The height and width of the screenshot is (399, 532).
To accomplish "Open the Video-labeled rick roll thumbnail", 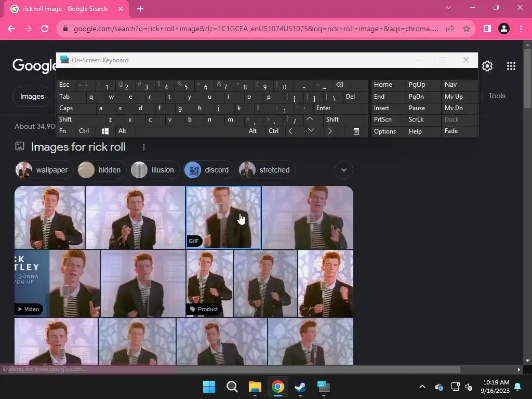I will (x=57, y=283).
